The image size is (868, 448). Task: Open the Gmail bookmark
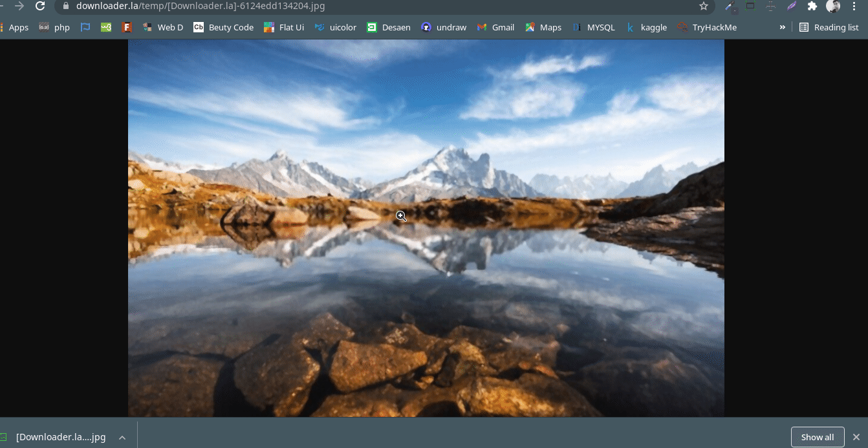pos(495,27)
